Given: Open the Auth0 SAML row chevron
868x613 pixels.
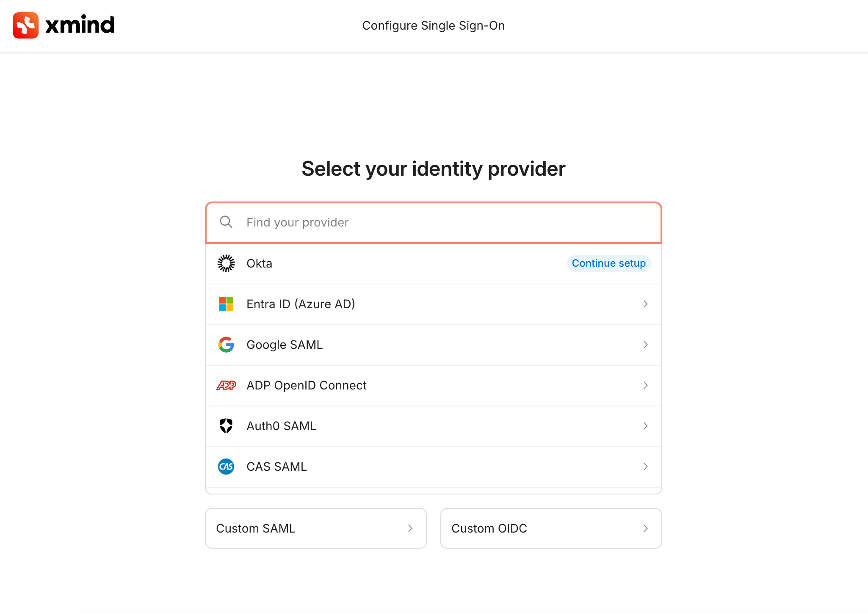Looking at the screenshot, I should coord(646,426).
